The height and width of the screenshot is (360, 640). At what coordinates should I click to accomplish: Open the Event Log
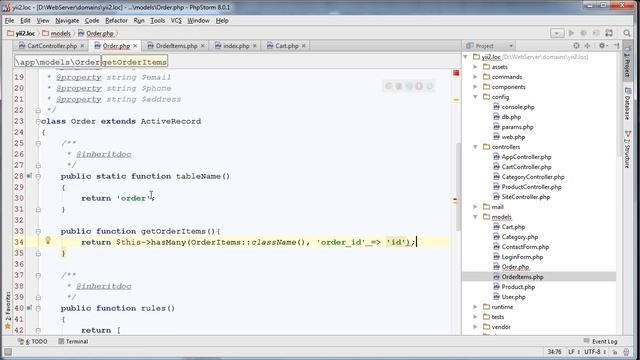tap(600, 341)
